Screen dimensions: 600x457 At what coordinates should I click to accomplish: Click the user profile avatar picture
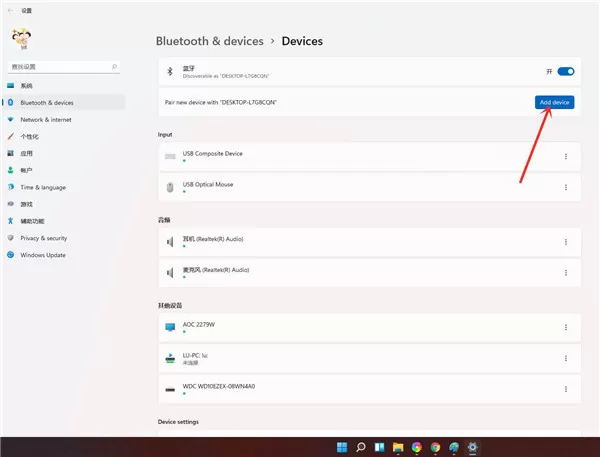coord(21,39)
